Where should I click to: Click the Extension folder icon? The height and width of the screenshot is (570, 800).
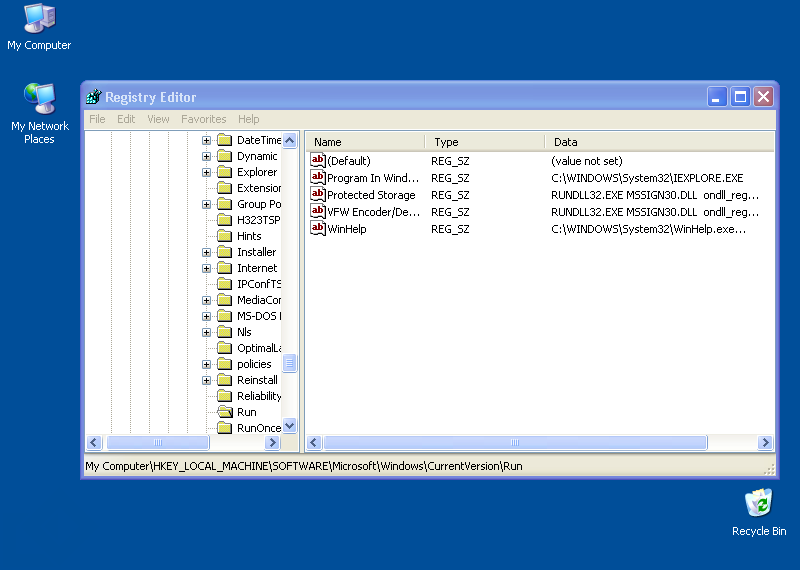[x=224, y=188]
